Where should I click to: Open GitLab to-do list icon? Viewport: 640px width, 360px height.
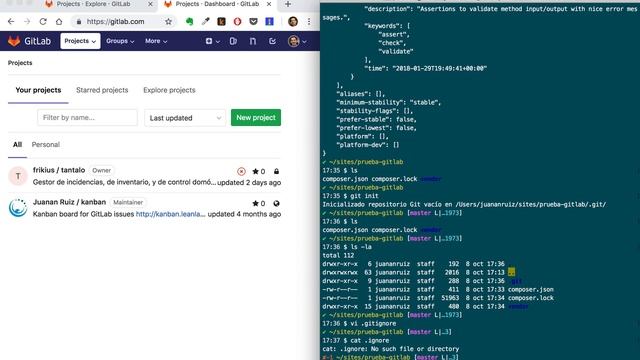(x=272, y=41)
